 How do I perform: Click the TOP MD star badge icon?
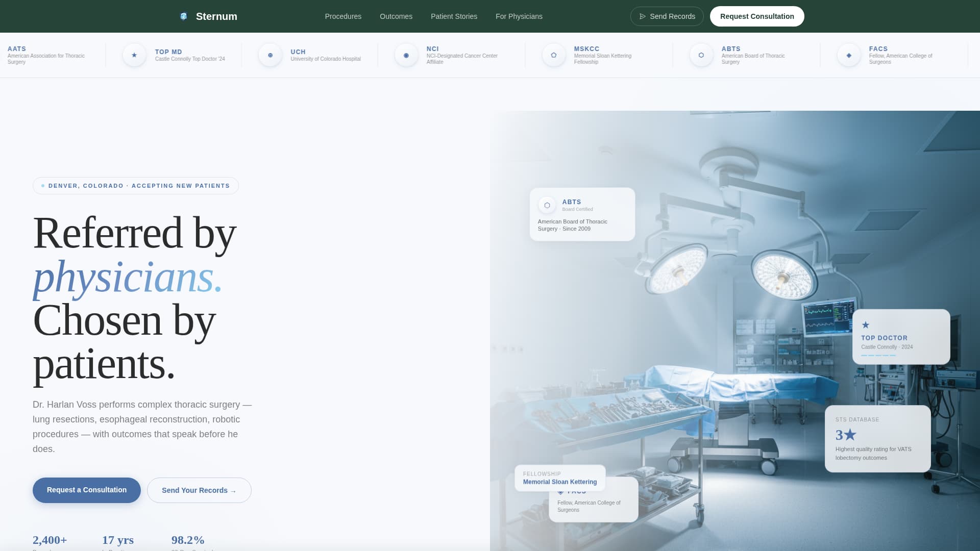point(134,55)
